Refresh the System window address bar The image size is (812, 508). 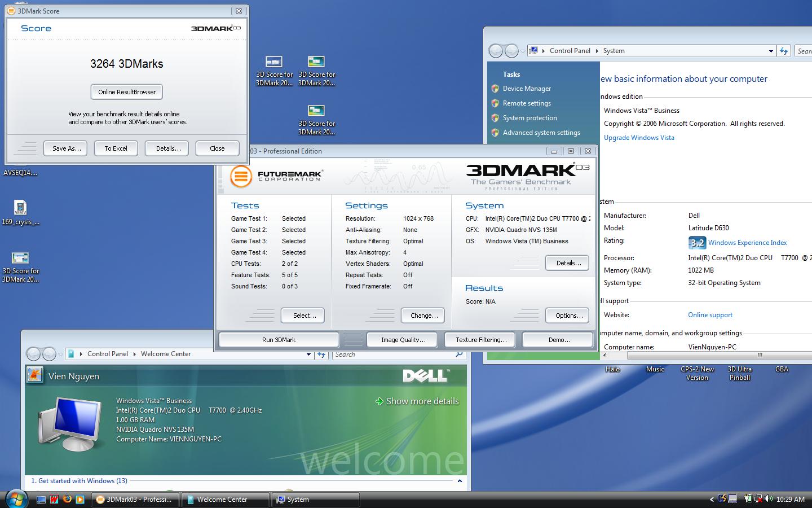coord(784,51)
